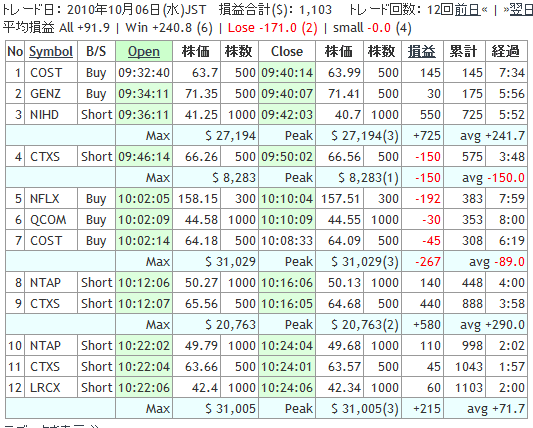Click the 損益合計($): 1,103 total
Screen dimensions: 533x428
[275, 10]
